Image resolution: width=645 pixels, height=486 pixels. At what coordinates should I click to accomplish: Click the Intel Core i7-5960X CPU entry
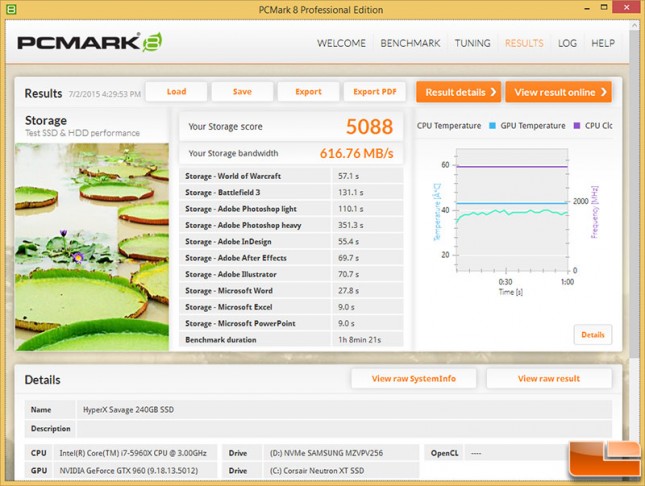point(133,453)
